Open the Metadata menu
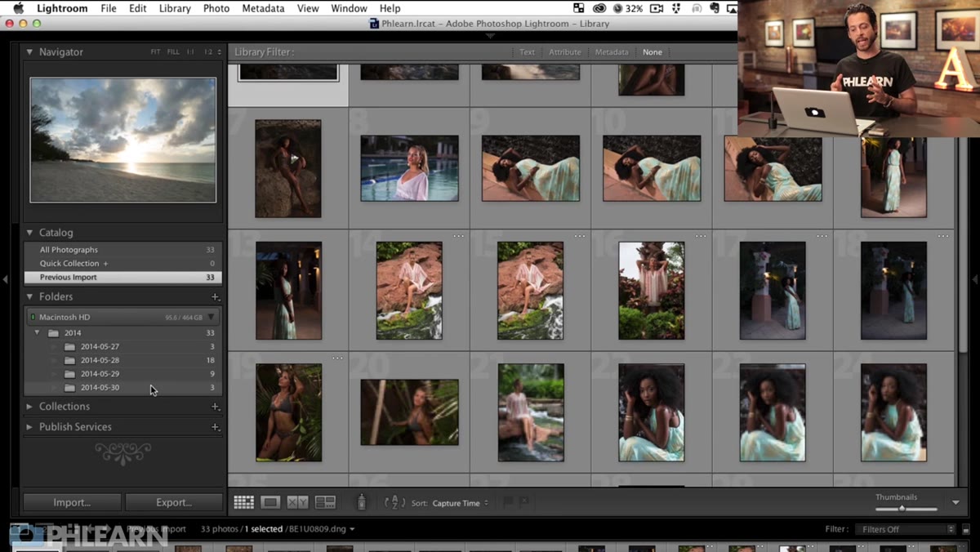980x552 pixels. click(263, 8)
